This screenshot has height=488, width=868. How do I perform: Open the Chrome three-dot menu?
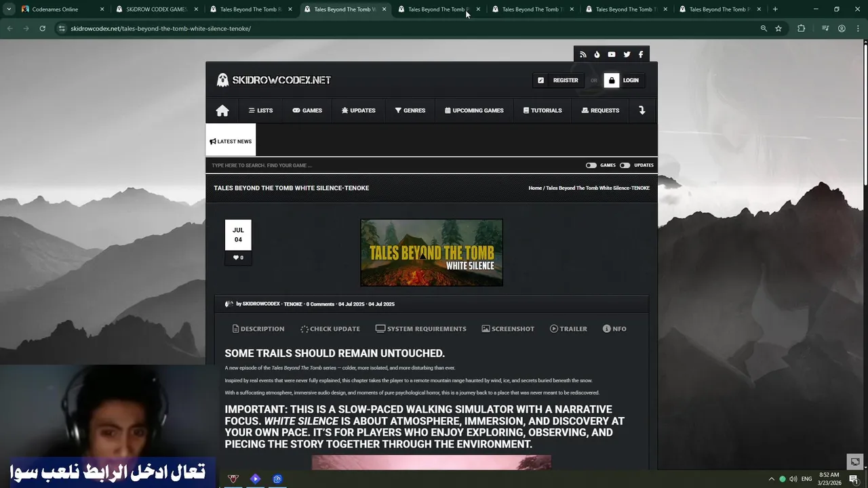pyautogui.click(x=858, y=28)
